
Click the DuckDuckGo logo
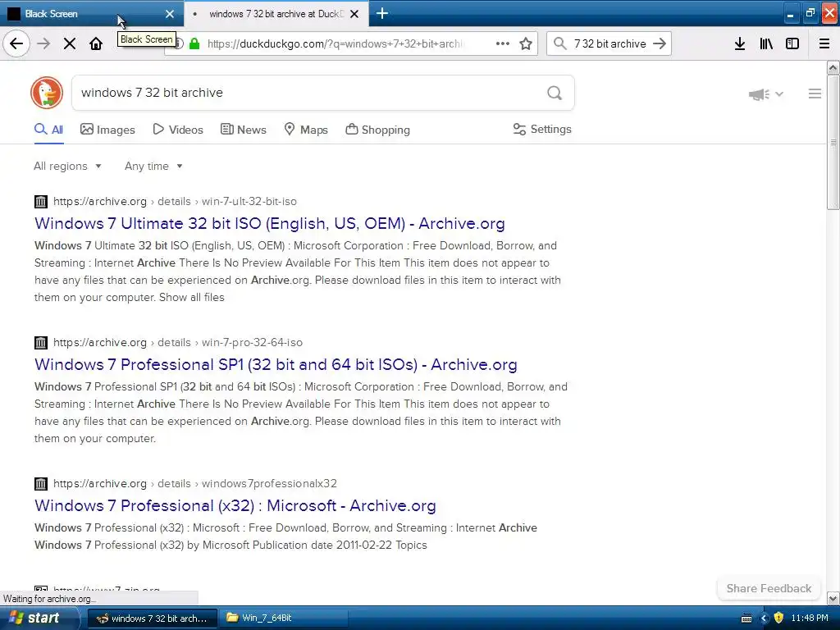point(47,93)
